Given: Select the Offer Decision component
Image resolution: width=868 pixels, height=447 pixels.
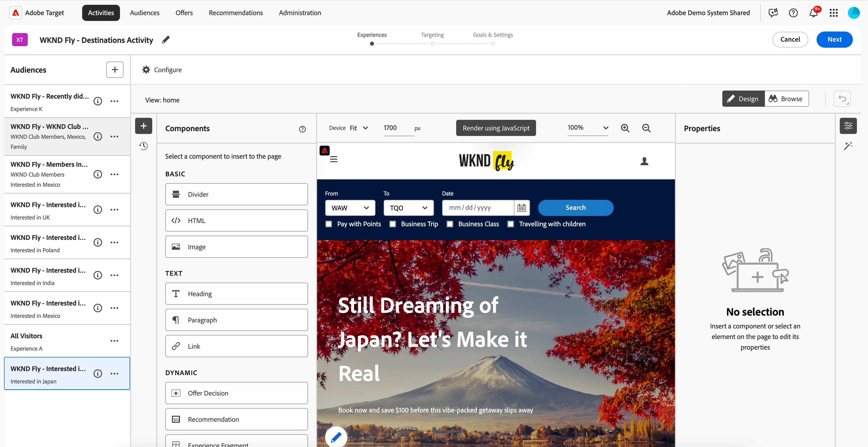Looking at the screenshot, I should click(236, 393).
